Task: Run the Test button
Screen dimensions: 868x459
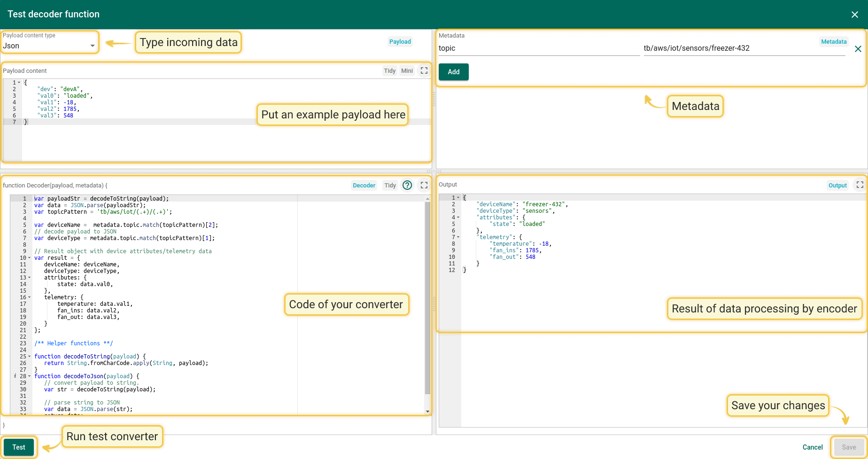Action: [x=19, y=447]
